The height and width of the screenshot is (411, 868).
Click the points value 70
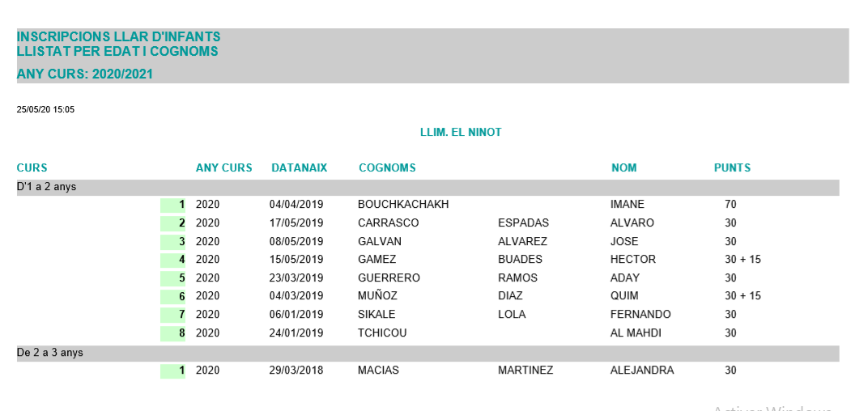point(730,204)
